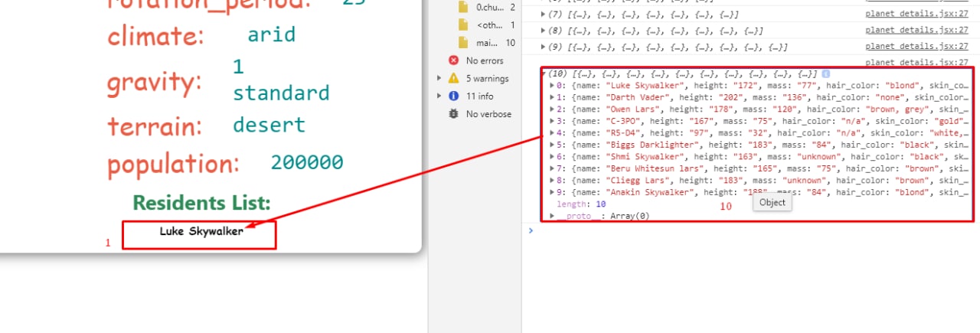Expand the 5 warnings group

pos(439,78)
